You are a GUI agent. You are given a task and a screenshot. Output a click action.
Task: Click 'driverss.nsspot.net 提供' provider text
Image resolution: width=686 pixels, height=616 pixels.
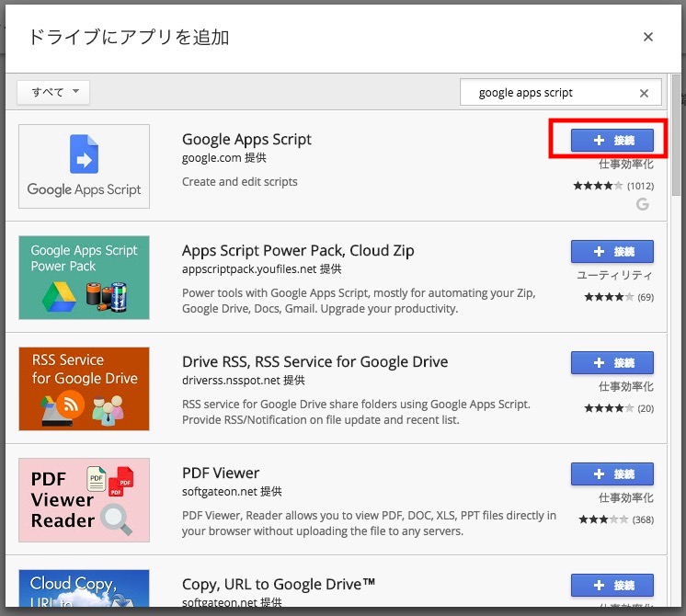coord(244,381)
